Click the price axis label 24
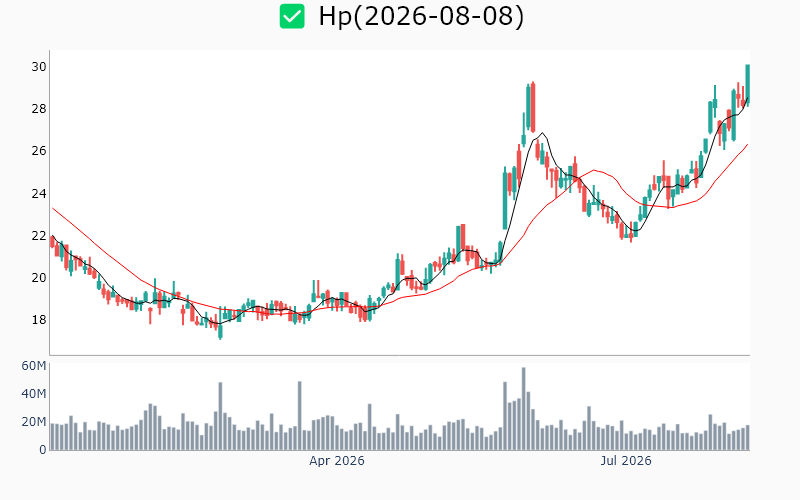Screen dimensions: 800x500 click(x=39, y=193)
